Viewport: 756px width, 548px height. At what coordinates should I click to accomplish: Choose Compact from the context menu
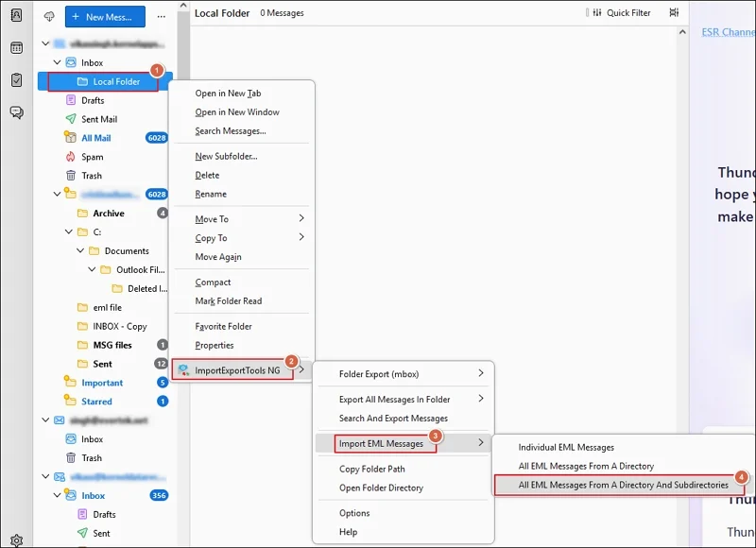pyautogui.click(x=213, y=282)
